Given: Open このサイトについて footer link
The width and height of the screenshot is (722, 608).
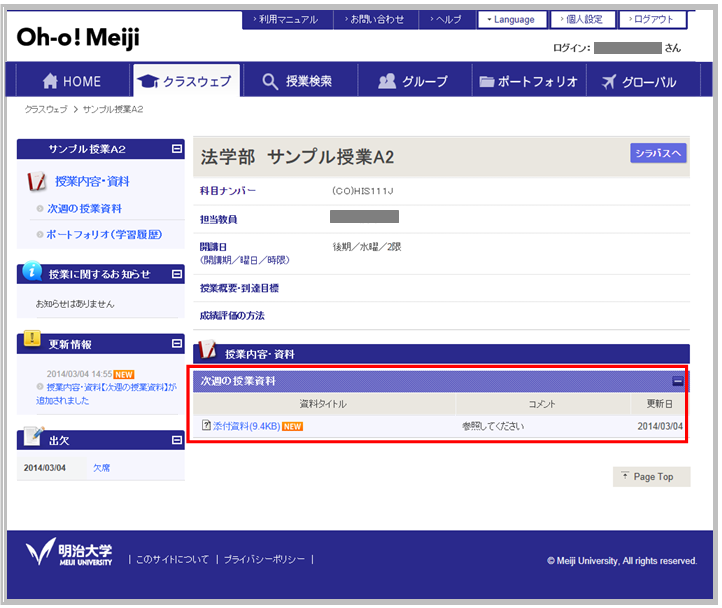Looking at the screenshot, I should [172, 559].
